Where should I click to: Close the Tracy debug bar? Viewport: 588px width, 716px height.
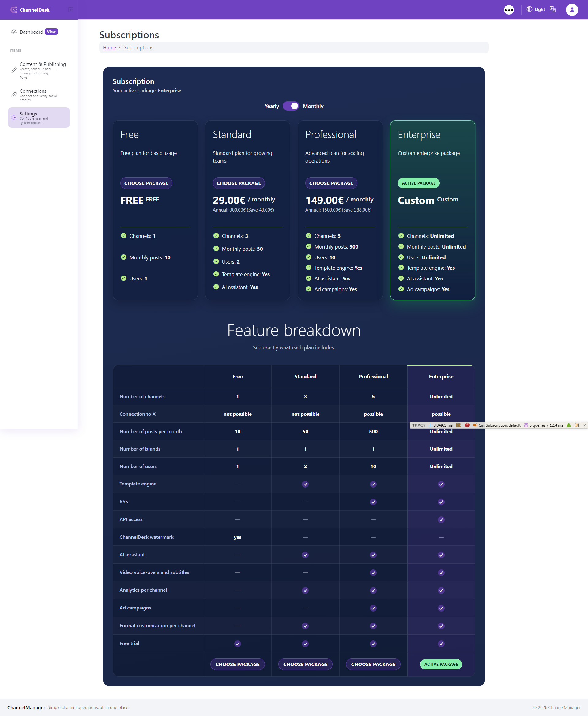(x=584, y=425)
